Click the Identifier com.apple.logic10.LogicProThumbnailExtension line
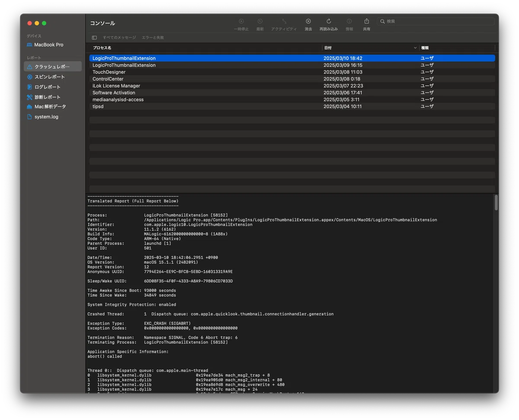519x420 pixels. tap(170, 224)
